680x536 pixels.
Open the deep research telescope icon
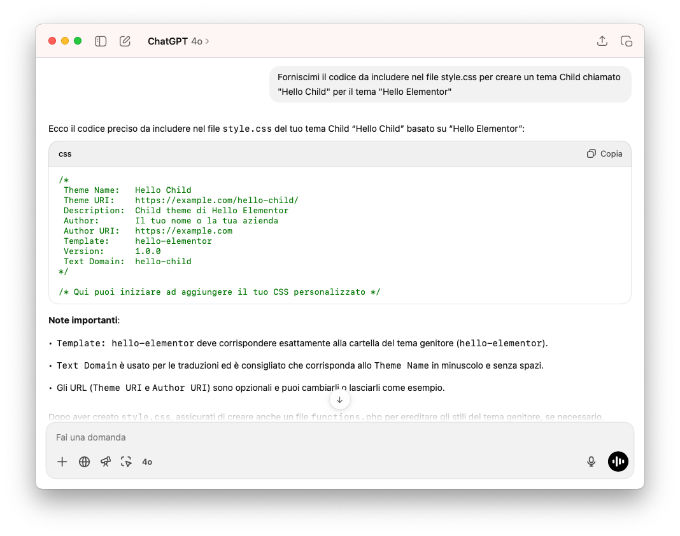106,462
